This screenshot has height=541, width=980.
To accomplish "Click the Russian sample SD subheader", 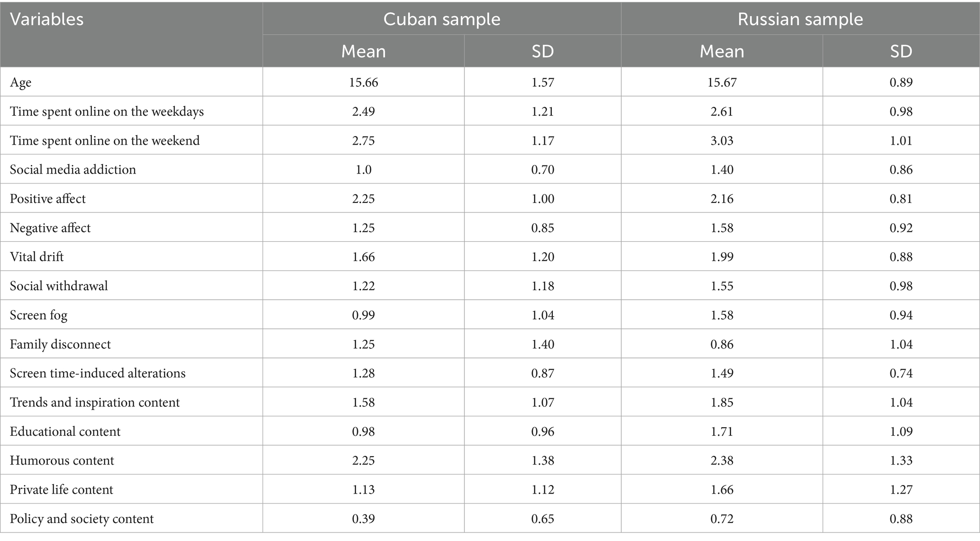I will click(901, 51).
